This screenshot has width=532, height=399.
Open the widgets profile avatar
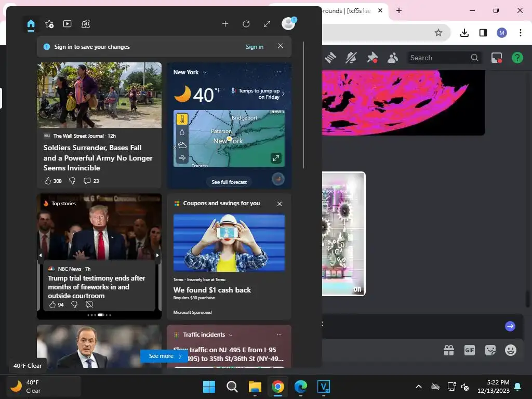(289, 23)
